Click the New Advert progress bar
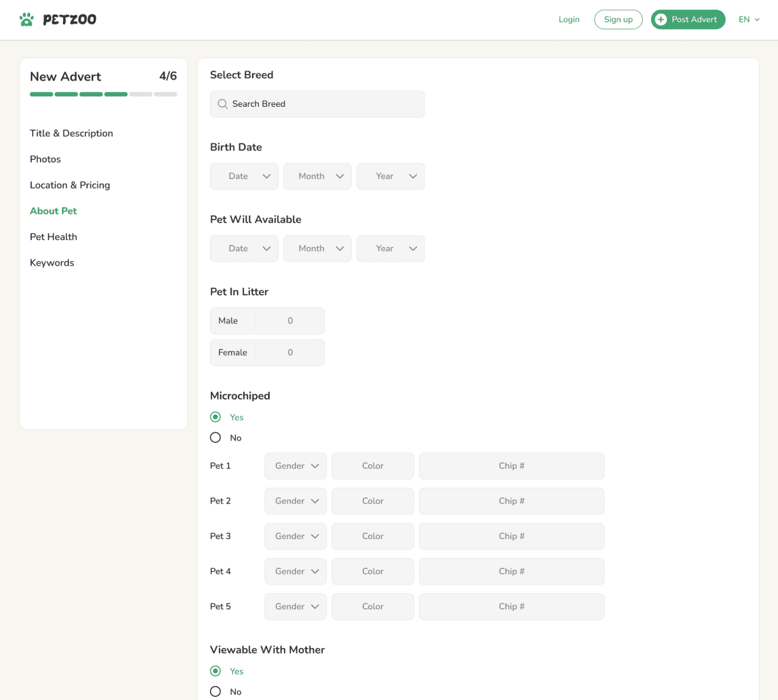This screenshot has width=778, height=700. pyautogui.click(x=103, y=94)
